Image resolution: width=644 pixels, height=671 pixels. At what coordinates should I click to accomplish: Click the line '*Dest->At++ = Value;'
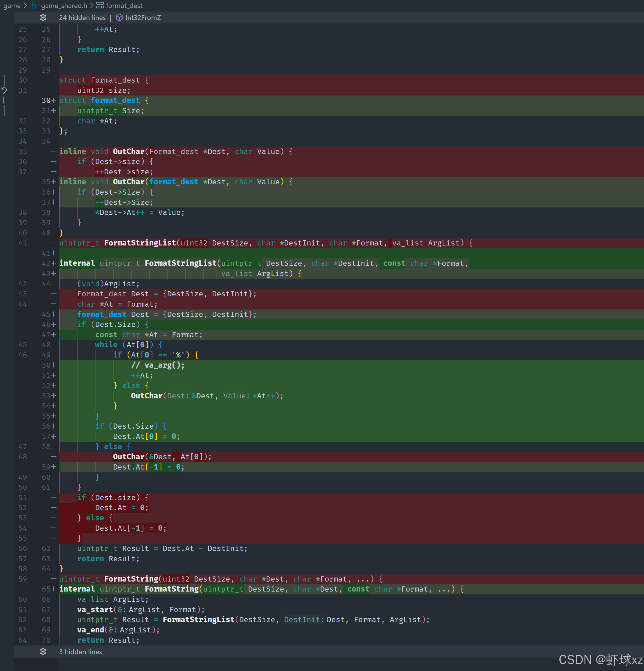140,213
